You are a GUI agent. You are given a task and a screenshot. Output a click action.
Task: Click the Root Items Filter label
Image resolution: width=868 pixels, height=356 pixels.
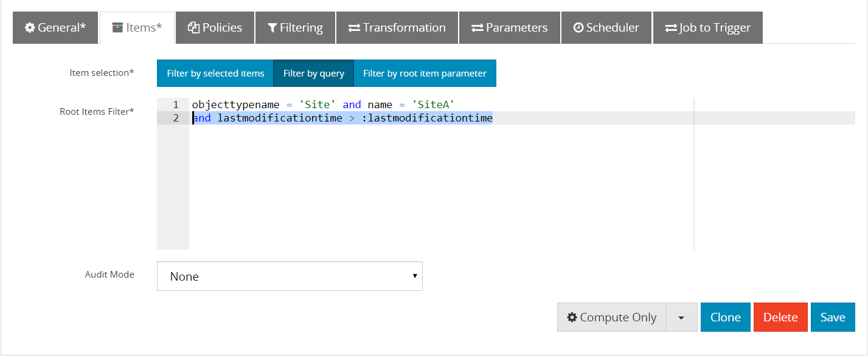pos(97,111)
